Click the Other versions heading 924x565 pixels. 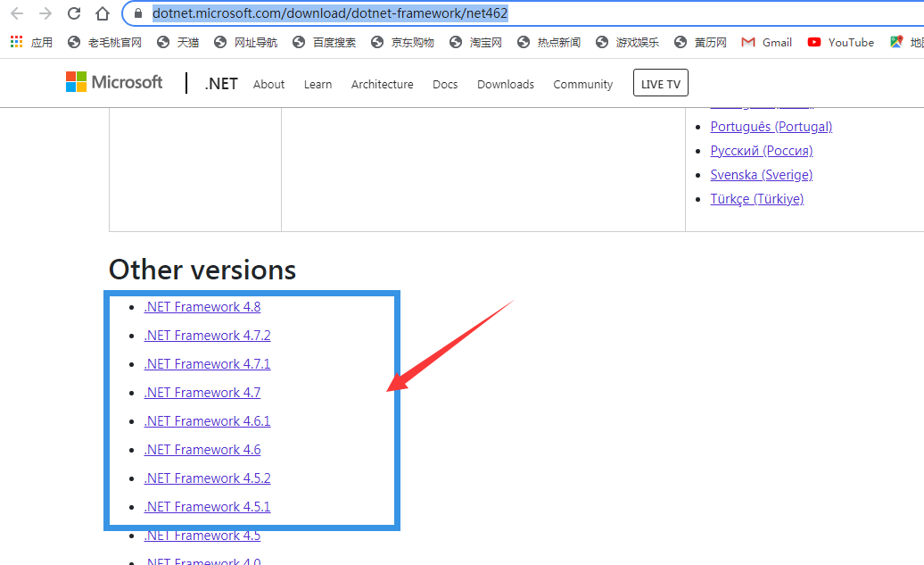[x=202, y=270]
